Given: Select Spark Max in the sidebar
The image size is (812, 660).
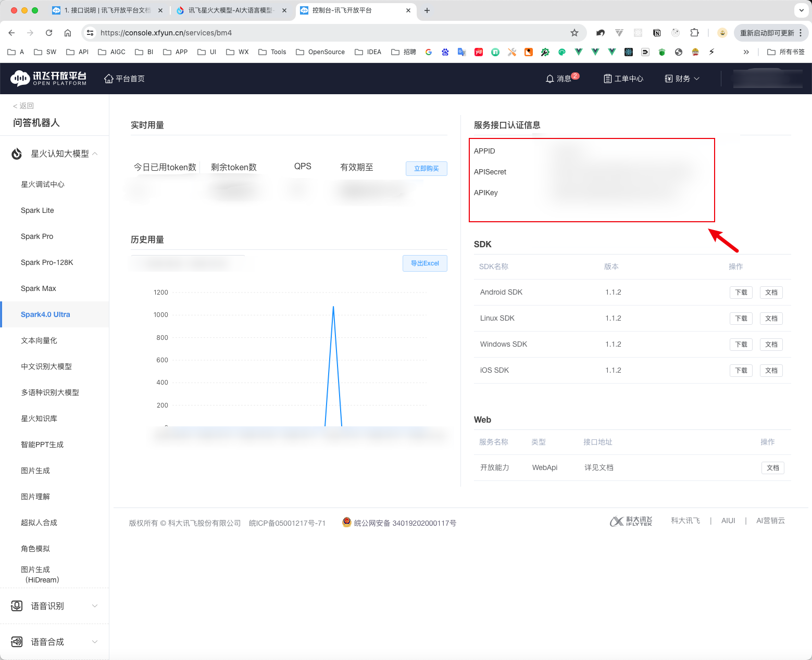Looking at the screenshot, I should 39,288.
